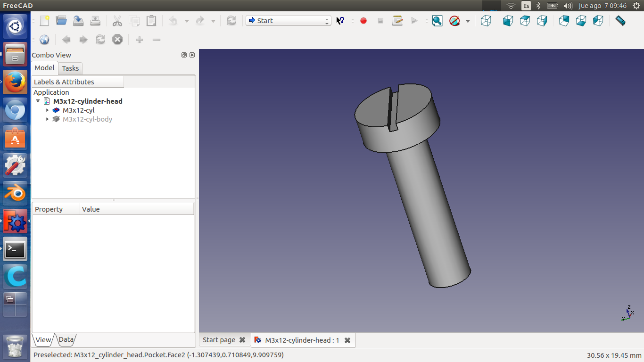Click the web globe icon in toolbar
Image resolution: width=644 pixels, height=362 pixels.
click(x=44, y=40)
